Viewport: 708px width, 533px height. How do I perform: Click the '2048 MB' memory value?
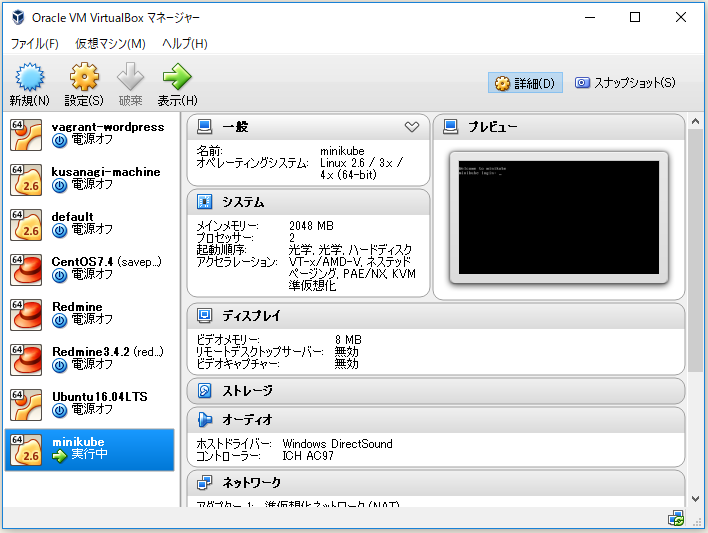click(311, 225)
